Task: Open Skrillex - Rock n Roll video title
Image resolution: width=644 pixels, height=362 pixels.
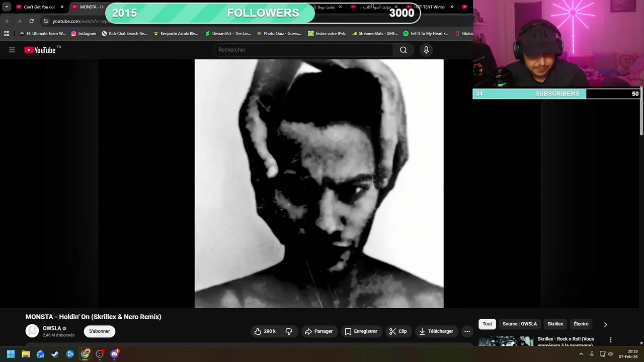Action: click(x=566, y=341)
